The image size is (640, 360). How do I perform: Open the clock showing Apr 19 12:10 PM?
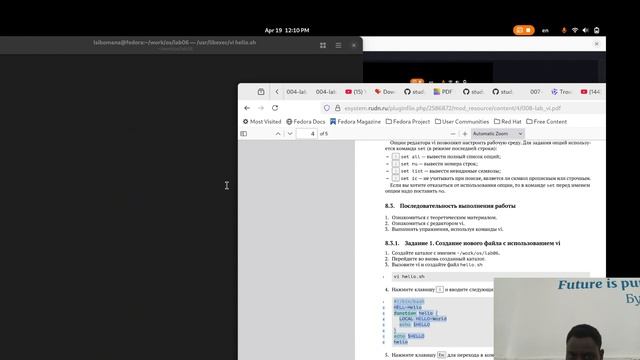287,30
